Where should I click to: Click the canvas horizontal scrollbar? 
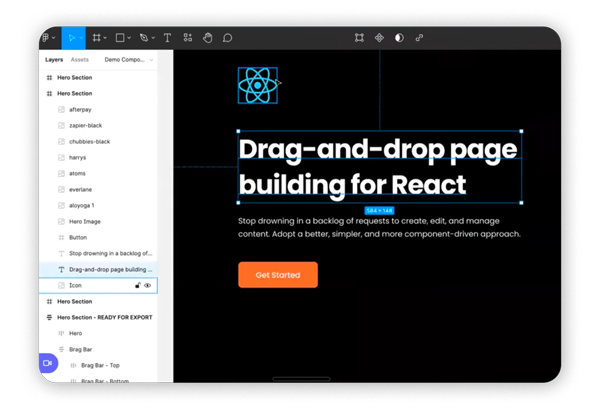(301, 379)
